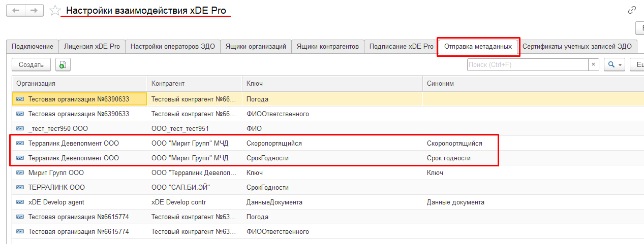Go forward with the right arrow button
The image size is (644, 244).
[34, 10]
